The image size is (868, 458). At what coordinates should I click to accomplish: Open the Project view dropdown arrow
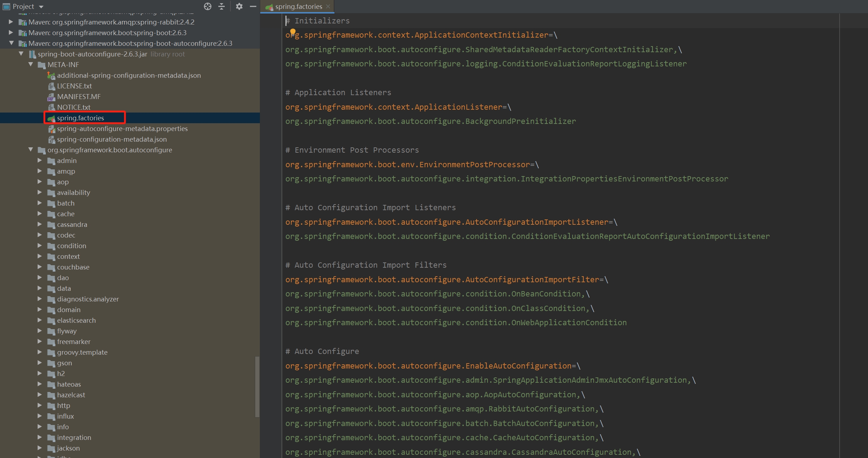[x=41, y=7]
